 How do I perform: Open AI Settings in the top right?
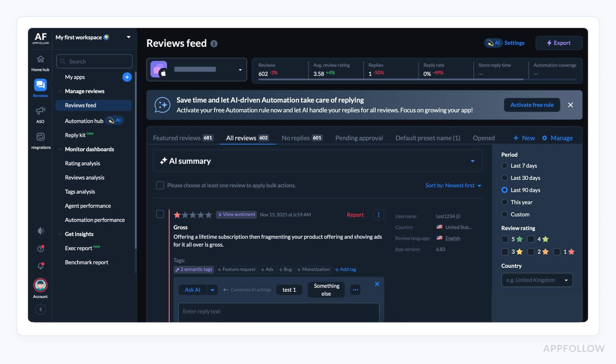point(504,43)
